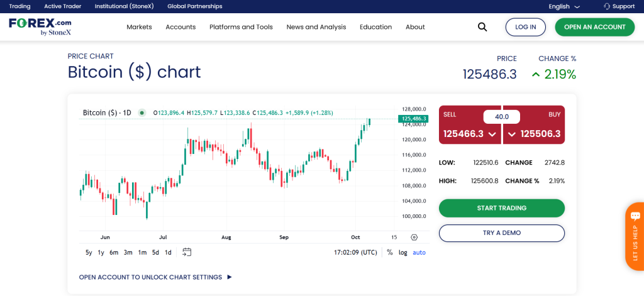Click the 17:02:09 (UTC) timezone clock
This screenshot has height=296, width=644.
coord(355,253)
